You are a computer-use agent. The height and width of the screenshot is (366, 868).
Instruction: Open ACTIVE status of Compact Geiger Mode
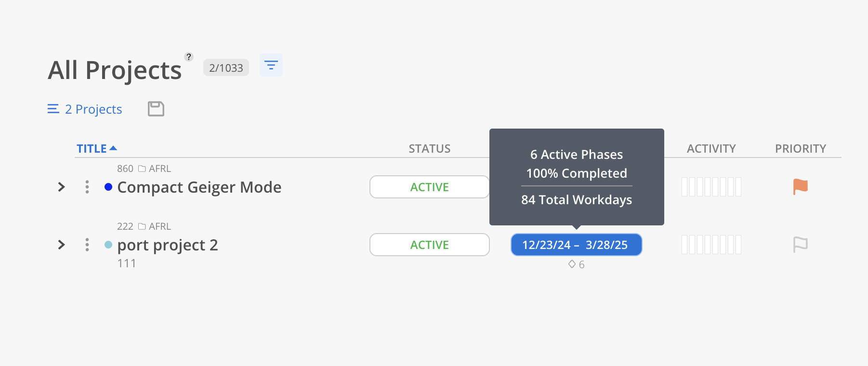point(429,187)
